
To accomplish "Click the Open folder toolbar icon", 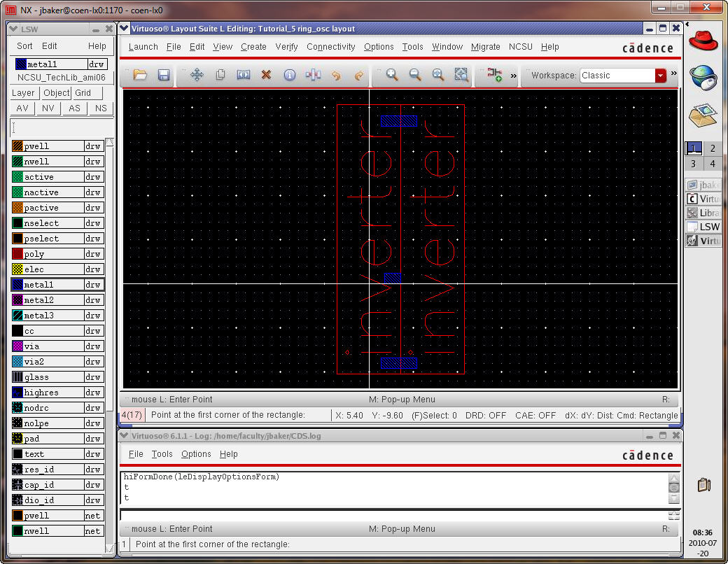I will pos(140,75).
